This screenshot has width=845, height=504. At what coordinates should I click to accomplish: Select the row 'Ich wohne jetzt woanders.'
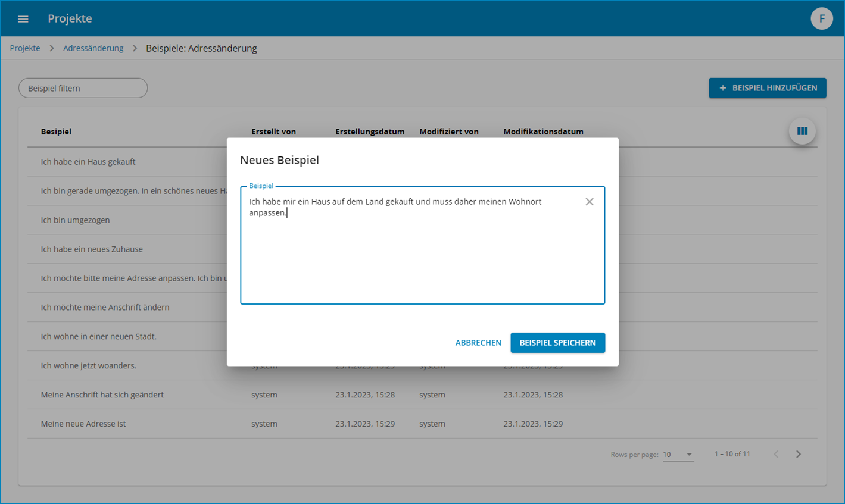422,366
